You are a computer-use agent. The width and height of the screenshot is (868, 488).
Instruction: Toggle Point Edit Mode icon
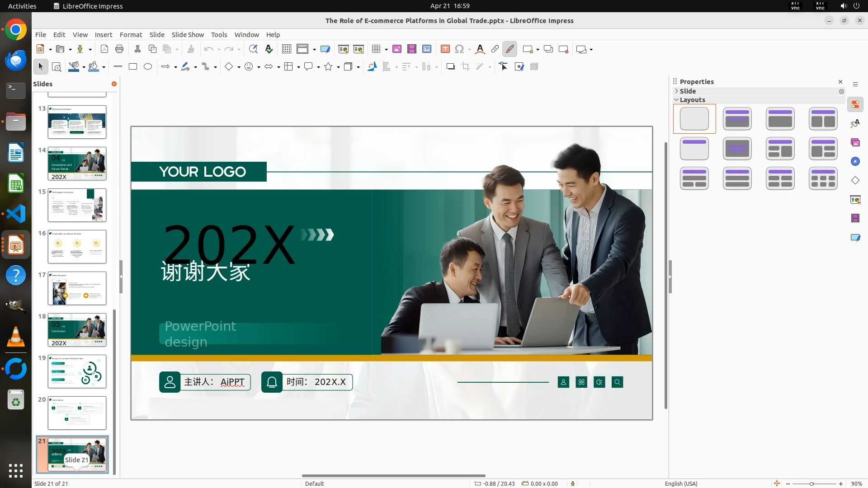[504, 67]
